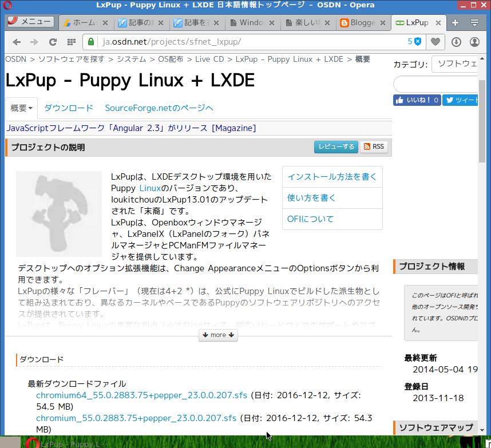The height and width of the screenshot is (448, 491).
Task: Click the page scrollbar up arrow
Action: [482, 59]
